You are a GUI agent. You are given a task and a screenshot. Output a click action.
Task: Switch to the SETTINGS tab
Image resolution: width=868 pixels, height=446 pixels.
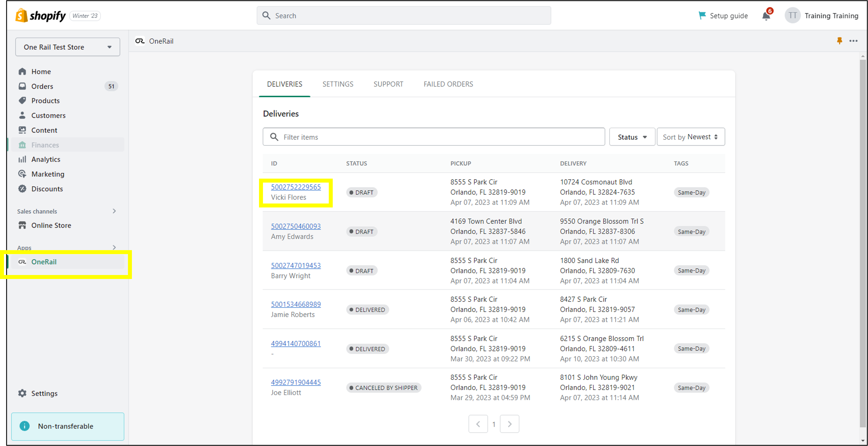(338, 84)
